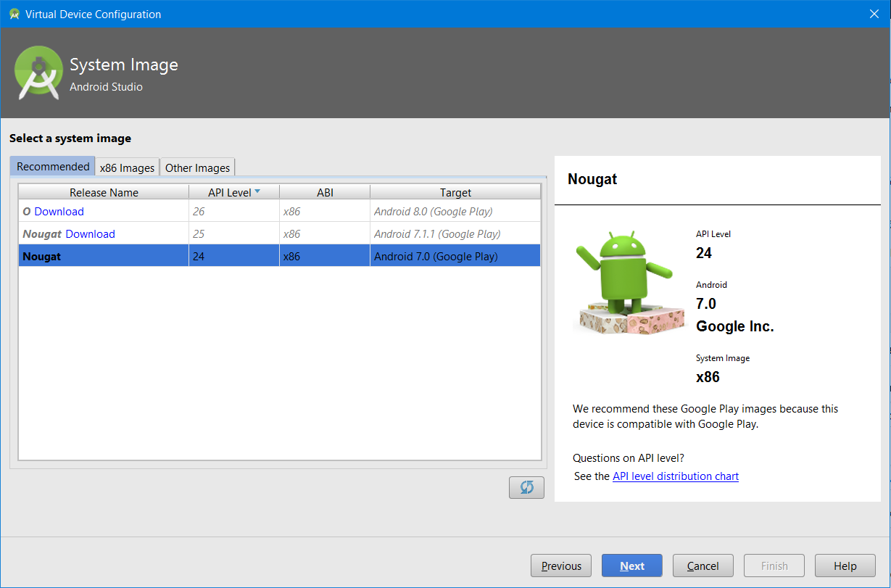Close the Virtual Device Configuration window
The height and width of the screenshot is (588, 891).
874,14
